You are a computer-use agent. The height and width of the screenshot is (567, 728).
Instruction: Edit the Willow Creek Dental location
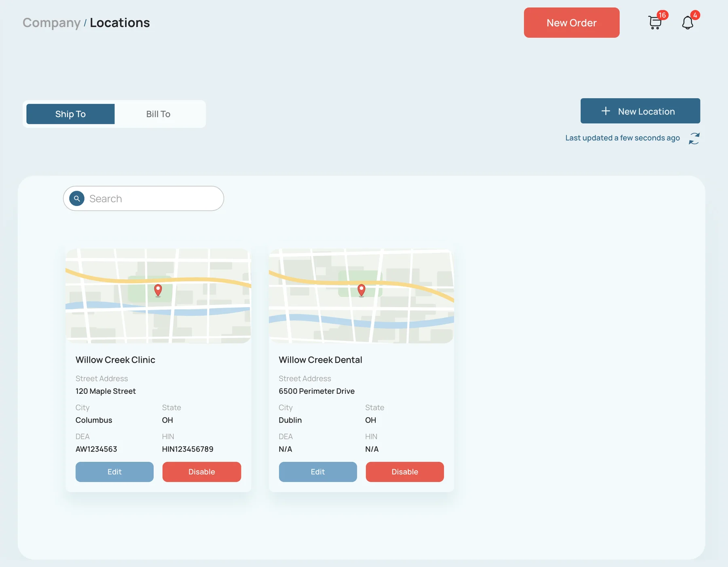(x=318, y=472)
